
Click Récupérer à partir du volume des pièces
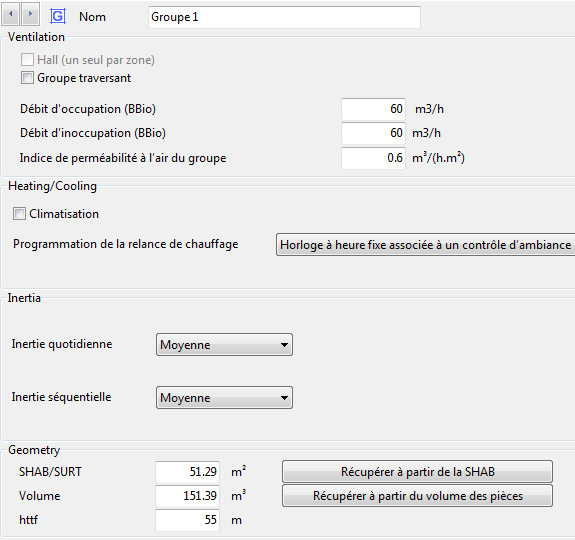coord(417,496)
